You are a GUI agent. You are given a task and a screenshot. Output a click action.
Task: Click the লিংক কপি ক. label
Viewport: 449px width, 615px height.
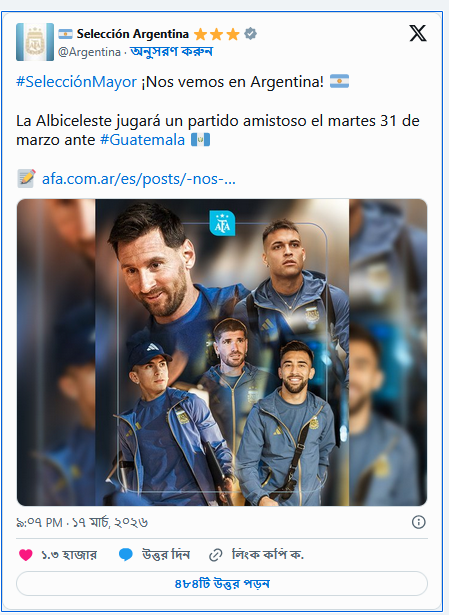268,555
